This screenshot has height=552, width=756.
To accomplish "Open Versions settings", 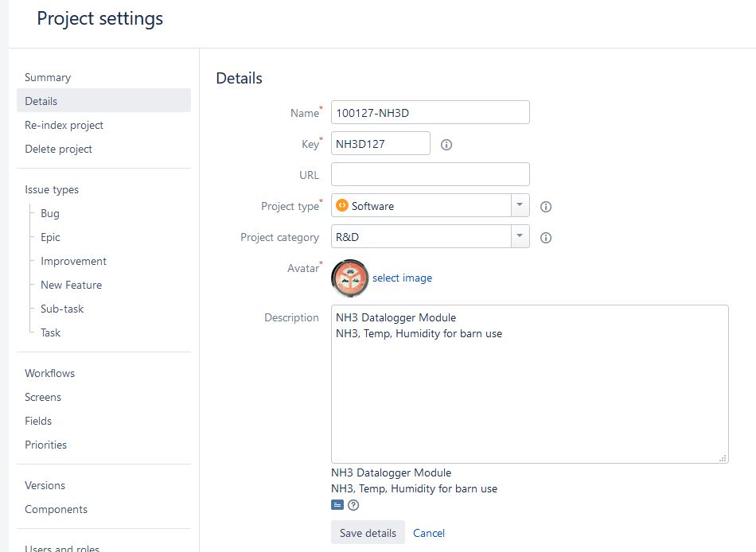I will click(45, 485).
